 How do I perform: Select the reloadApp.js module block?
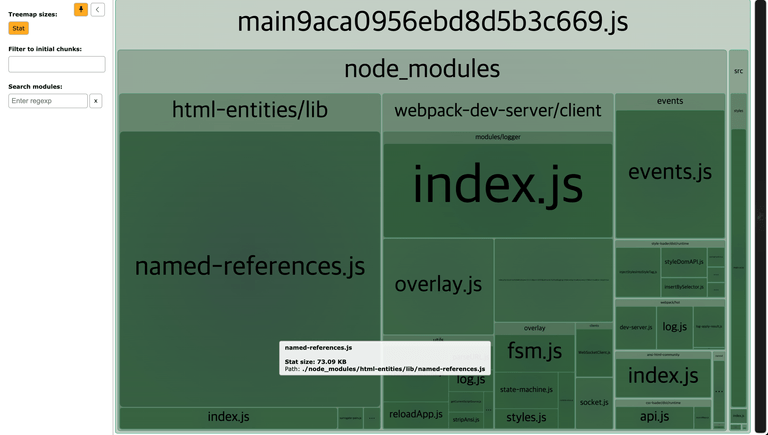tap(415, 415)
